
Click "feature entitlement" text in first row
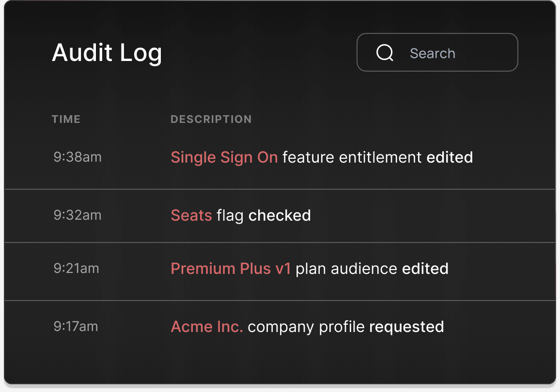[x=352, y=157]
